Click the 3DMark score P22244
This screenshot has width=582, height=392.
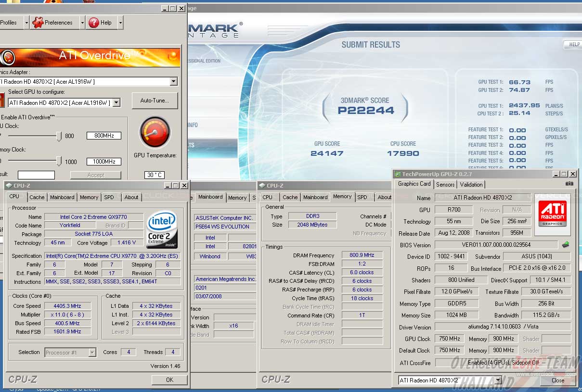tap(366, 111)
